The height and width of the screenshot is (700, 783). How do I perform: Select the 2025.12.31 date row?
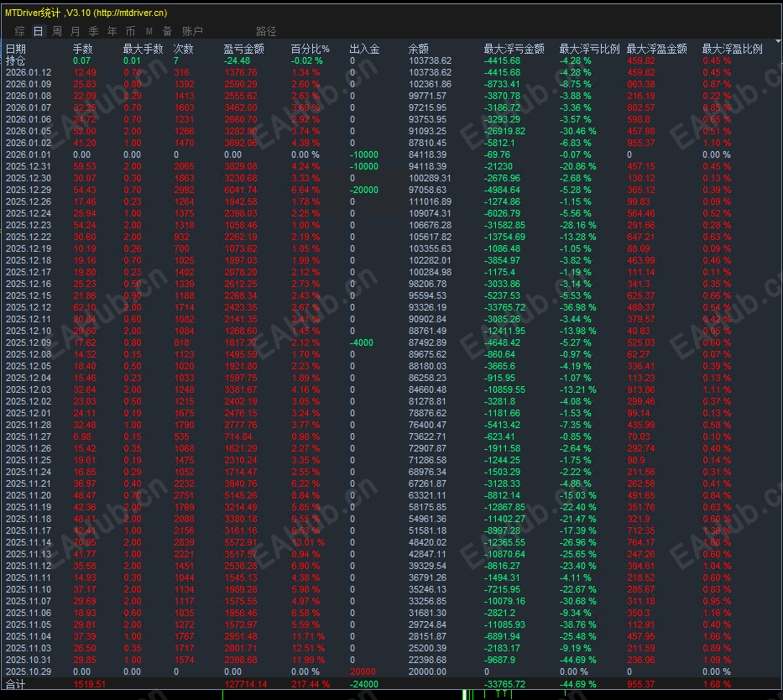[29, 166]
